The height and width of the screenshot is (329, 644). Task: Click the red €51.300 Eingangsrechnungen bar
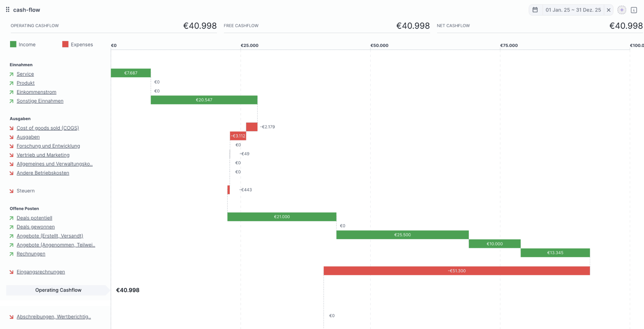pos(457,271)
